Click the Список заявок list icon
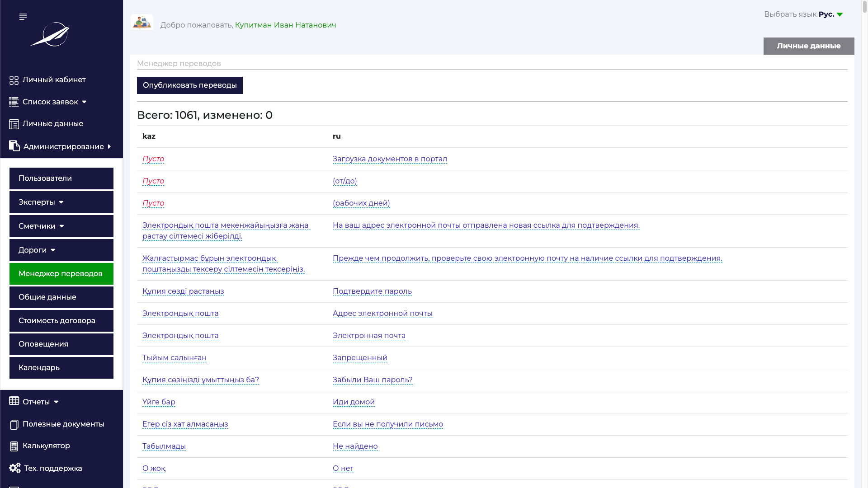 click(14, 102)
